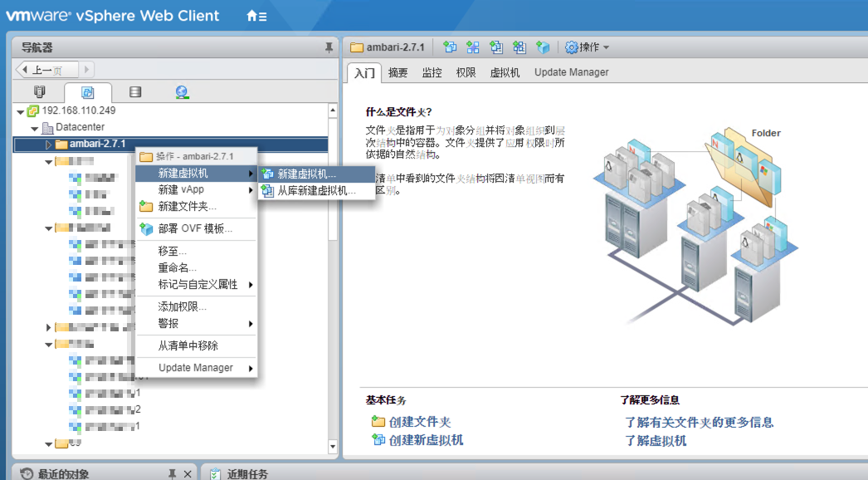Collapse the 192.168.110.249 vCenter node
This screenshot has width=868, height=480.
pyautogui.click(x=21, y=111)
